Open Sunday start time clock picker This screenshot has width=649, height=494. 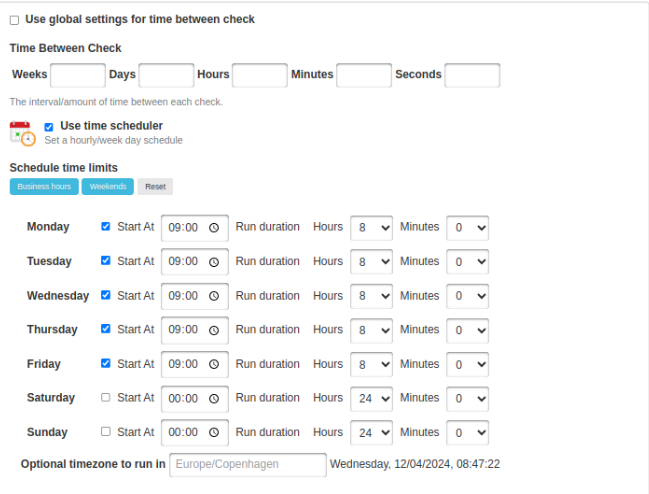point(214,432)
